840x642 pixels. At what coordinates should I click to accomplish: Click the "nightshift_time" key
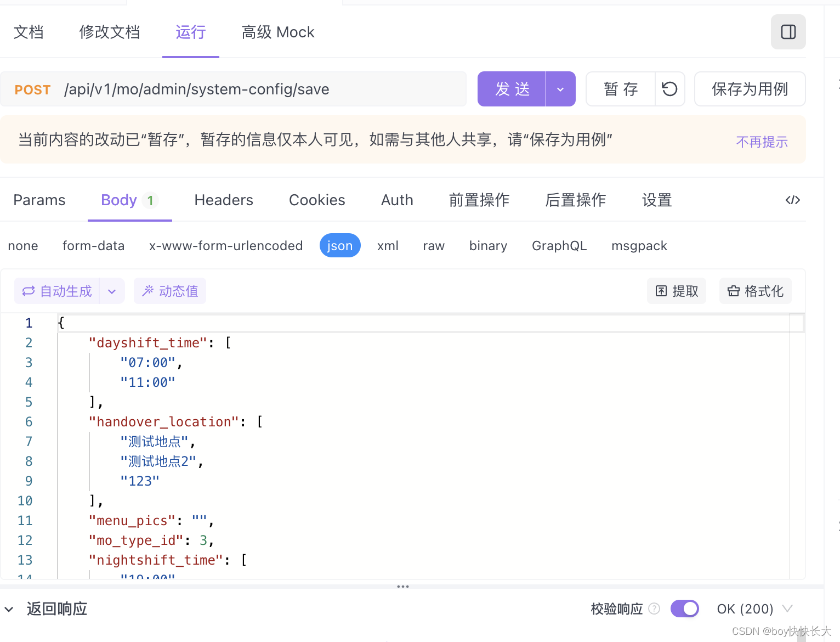click(x=156, y=560)
